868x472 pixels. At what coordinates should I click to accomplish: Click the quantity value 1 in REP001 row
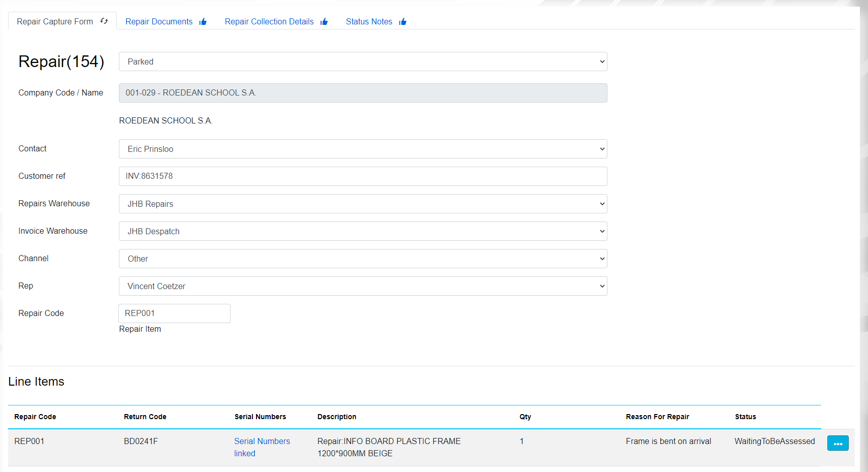[522, 441]
